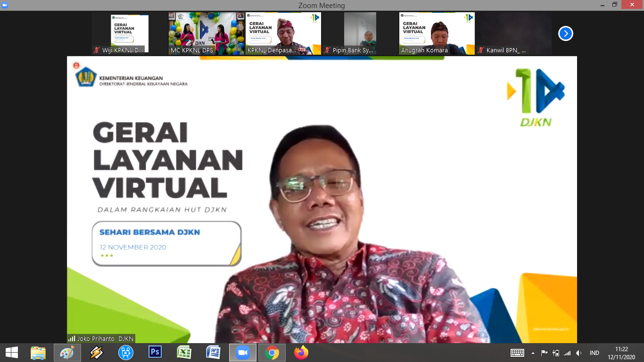Select the MC KPKNL DPS video thumbnail
644x362 pixels.
tap(206, 33)
